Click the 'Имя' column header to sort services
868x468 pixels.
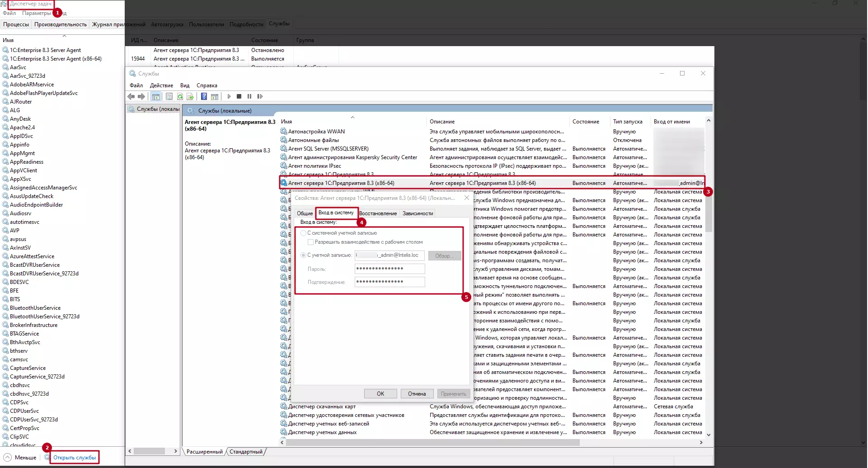pos(286,122)
